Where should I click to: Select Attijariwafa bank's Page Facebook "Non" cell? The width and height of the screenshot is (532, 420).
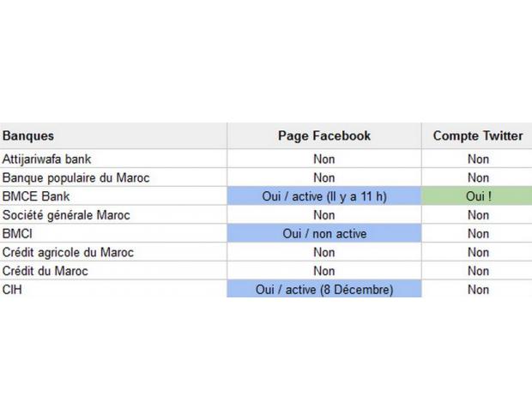coord(324,159)
